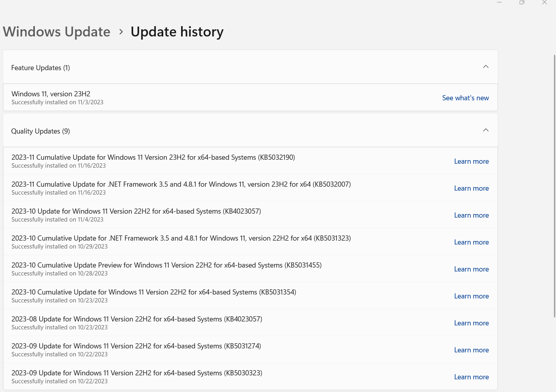Collapse the Quality Updates section chevron
Screen dimensions: 556x392
486,130
